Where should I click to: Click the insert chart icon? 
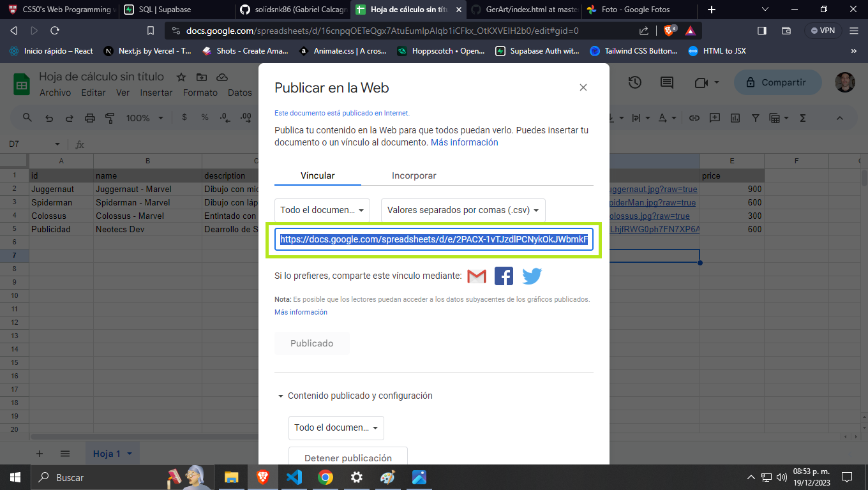coord(735,118)
